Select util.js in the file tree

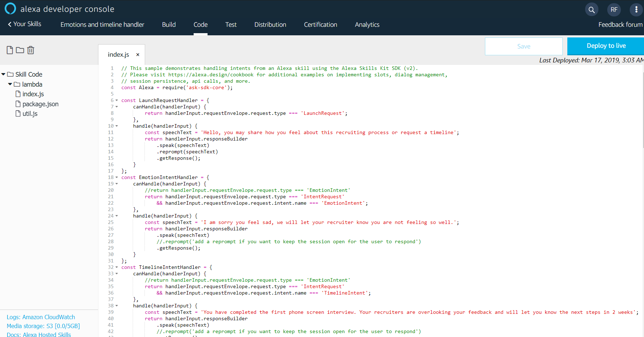pos(30,114)
